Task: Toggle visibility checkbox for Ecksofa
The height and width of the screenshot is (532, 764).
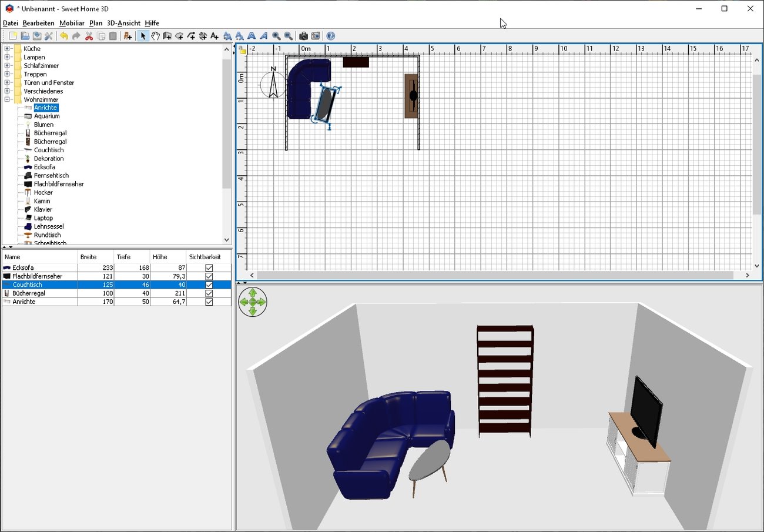Action: pos(209,267)
